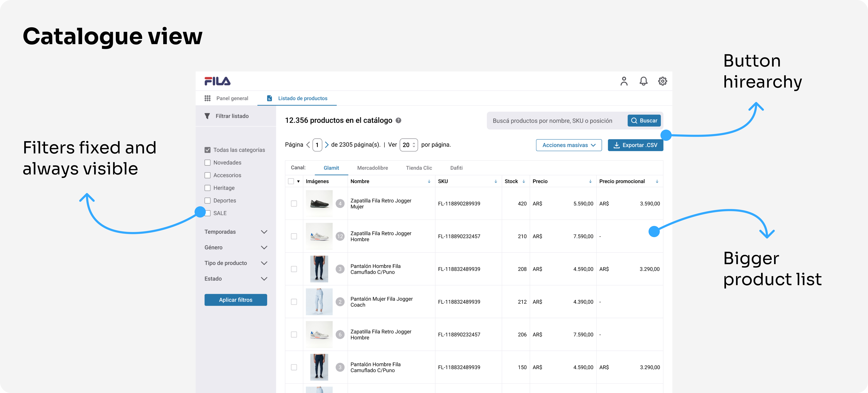Sort by Nombre column arrow

[429, 181]
